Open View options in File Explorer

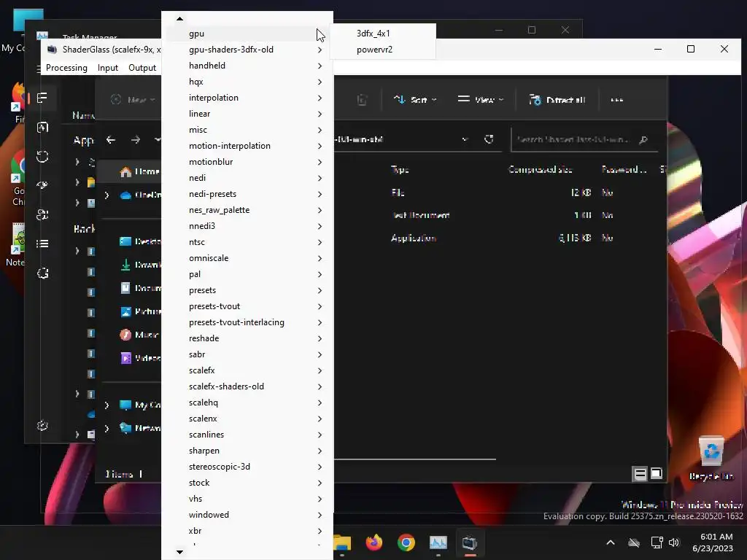(x=480, y=99)
